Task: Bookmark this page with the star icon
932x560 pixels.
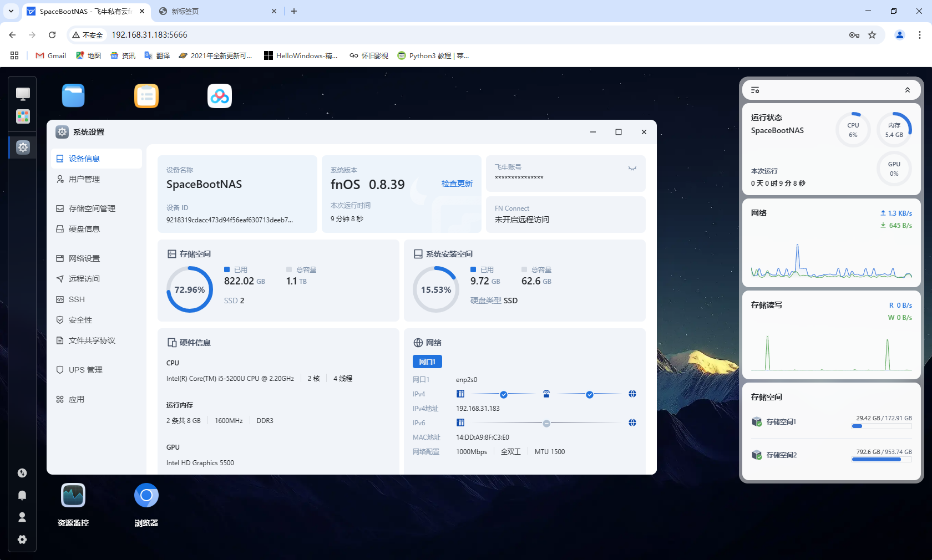Action: (872, 35)
